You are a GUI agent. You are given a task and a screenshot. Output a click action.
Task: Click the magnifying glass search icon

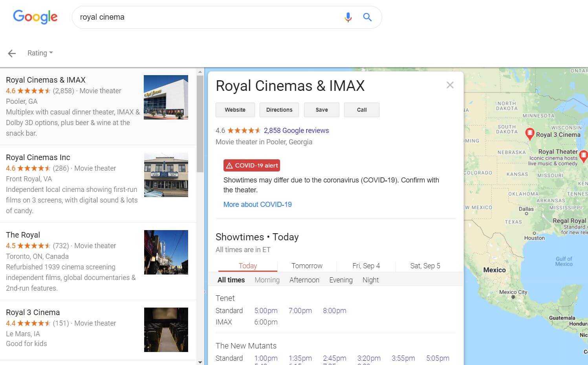[x=367, y=17]
